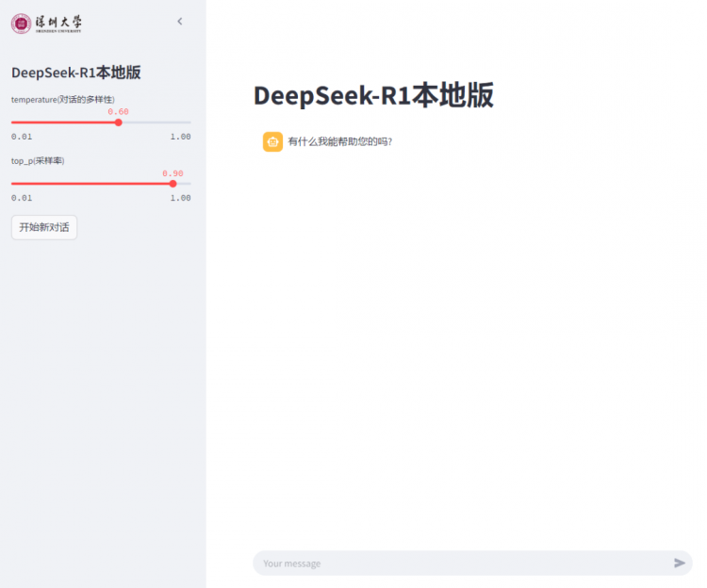Click the top_p value '0.90'
707x588 pixels.
[173, 173]
